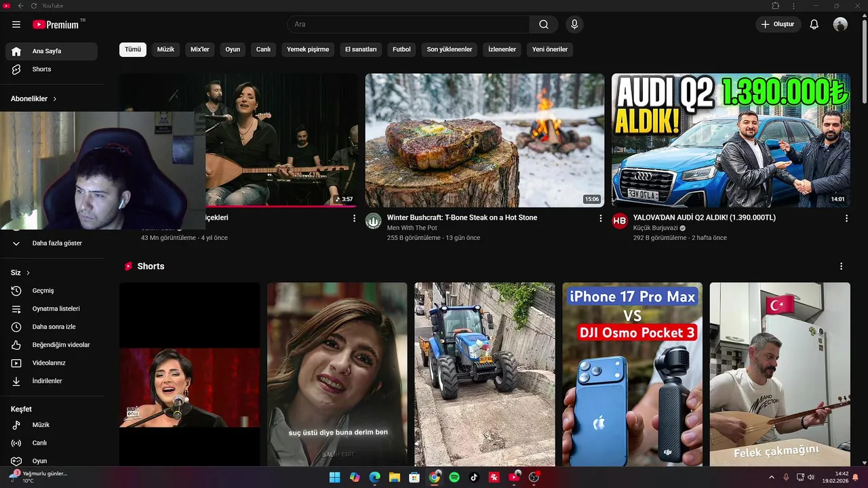Open Men With The Pot channel name
This screenshot has height=488, width=868.
(412, 228)
